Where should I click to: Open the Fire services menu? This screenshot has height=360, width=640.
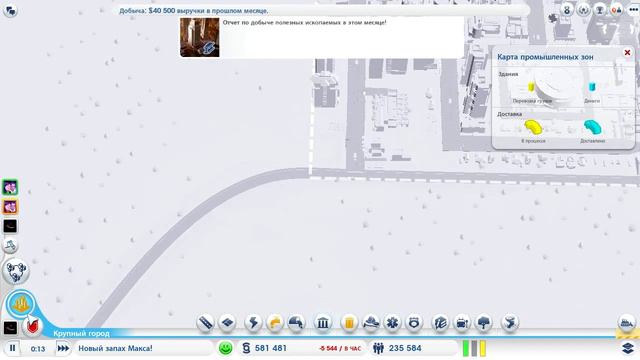[371, 323]
